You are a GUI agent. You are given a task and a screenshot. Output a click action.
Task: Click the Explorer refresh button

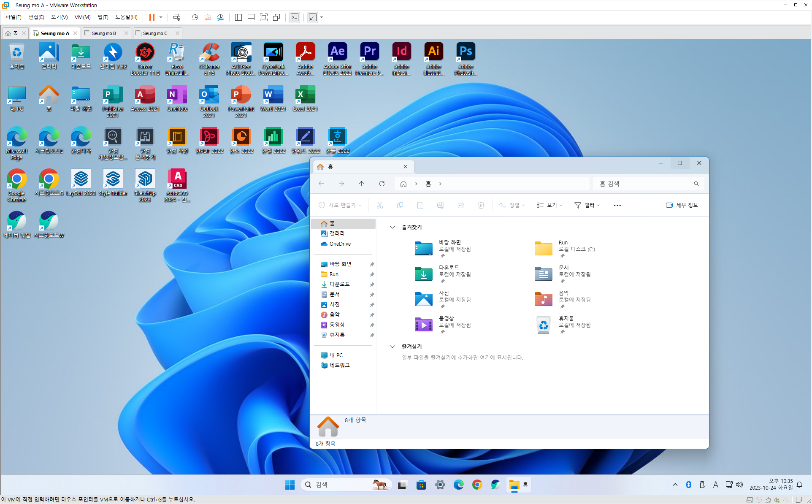(382, 184)
